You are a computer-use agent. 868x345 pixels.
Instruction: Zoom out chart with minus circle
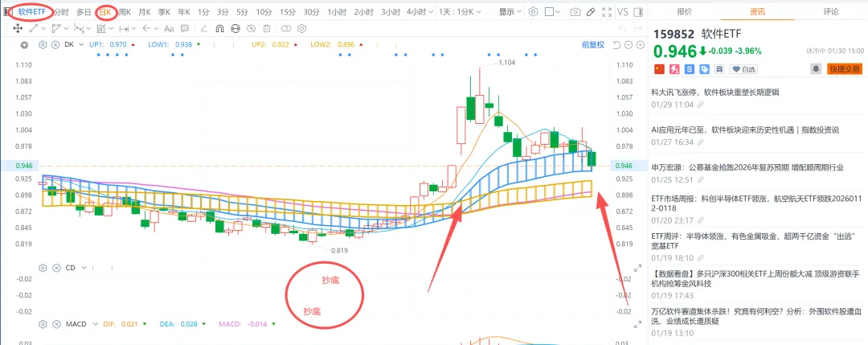point(628,45)
